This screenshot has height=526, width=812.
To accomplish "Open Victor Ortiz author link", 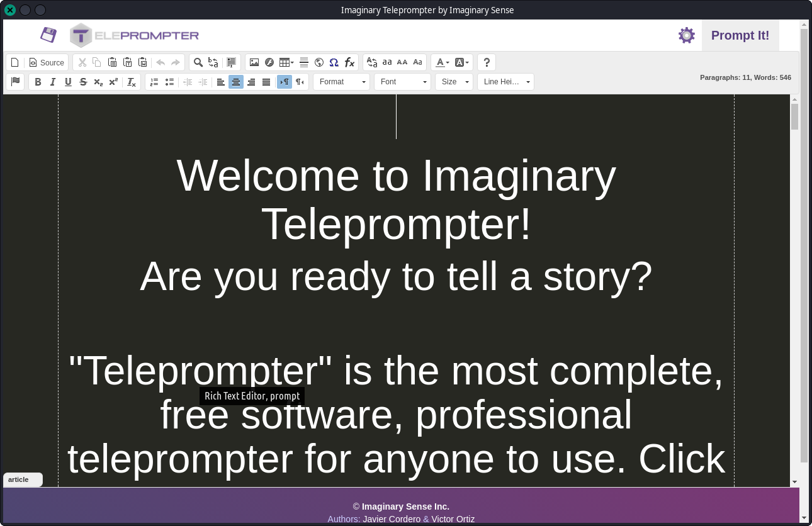I will coord(453,519).
